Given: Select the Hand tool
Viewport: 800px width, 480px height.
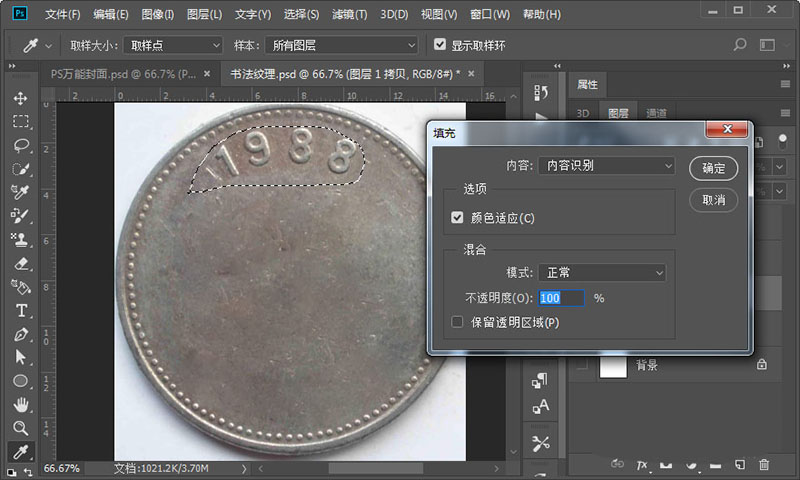Looking at the screenshot, I should point(20,405).
